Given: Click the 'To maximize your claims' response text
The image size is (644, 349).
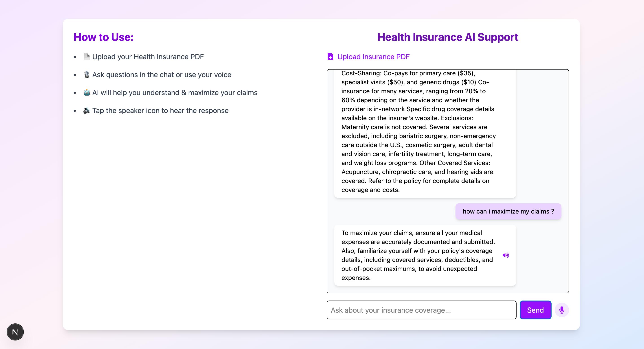Looking at the screenshot, I should 418,255.
